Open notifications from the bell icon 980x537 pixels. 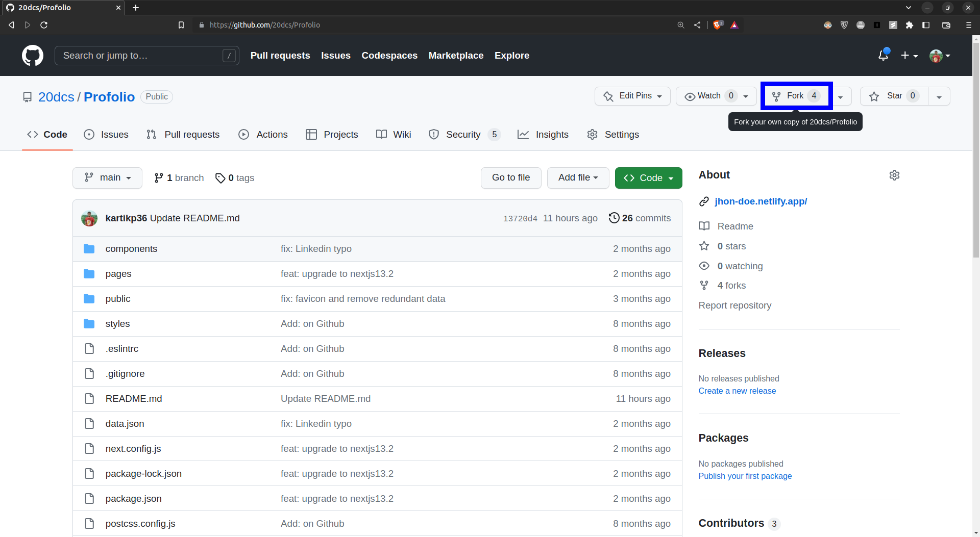click(x=883, y=55)
